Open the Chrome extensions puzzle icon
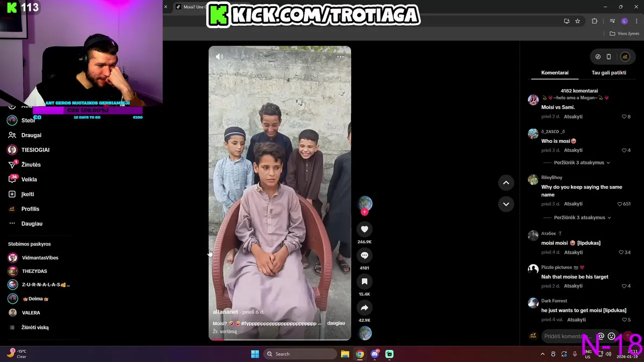Viewport: 644px width, 362px height. (x=595, y=21)
